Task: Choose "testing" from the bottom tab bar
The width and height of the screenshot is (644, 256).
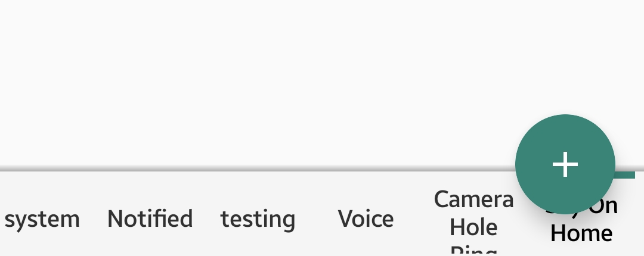Action: pyautogui.click(x=258, y=219)
